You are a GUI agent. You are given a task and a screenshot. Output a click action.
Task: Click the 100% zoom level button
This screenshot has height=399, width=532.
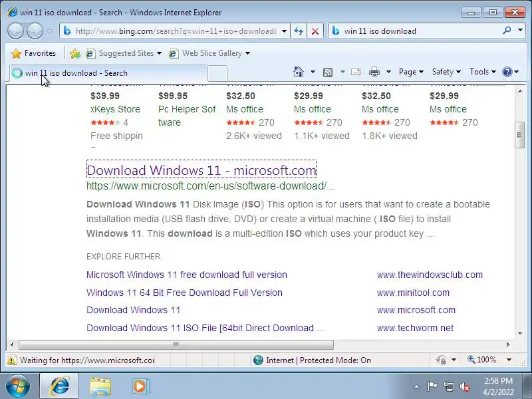483,360
